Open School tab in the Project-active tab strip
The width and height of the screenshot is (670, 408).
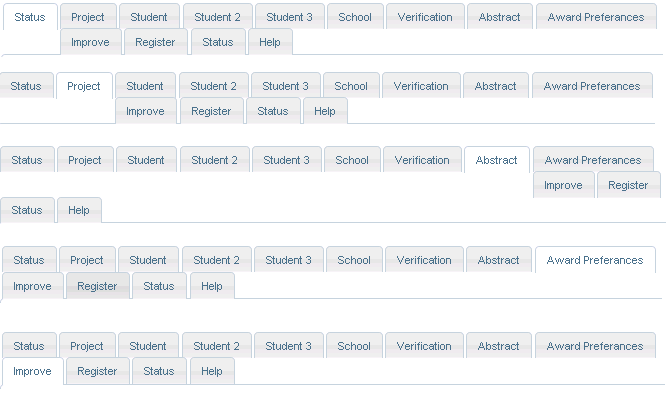tap(351, 86)
